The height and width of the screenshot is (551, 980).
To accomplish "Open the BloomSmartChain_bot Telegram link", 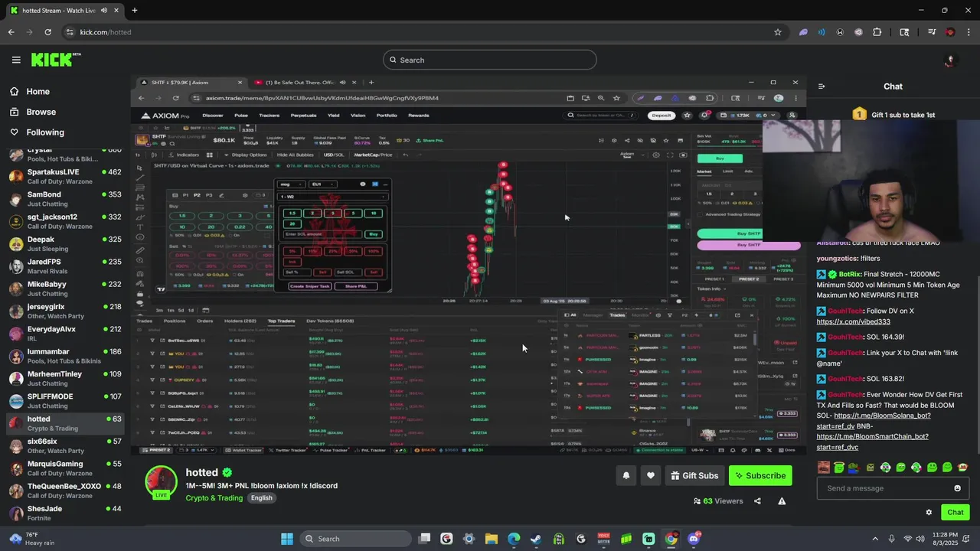I will [x=873, y=441].
